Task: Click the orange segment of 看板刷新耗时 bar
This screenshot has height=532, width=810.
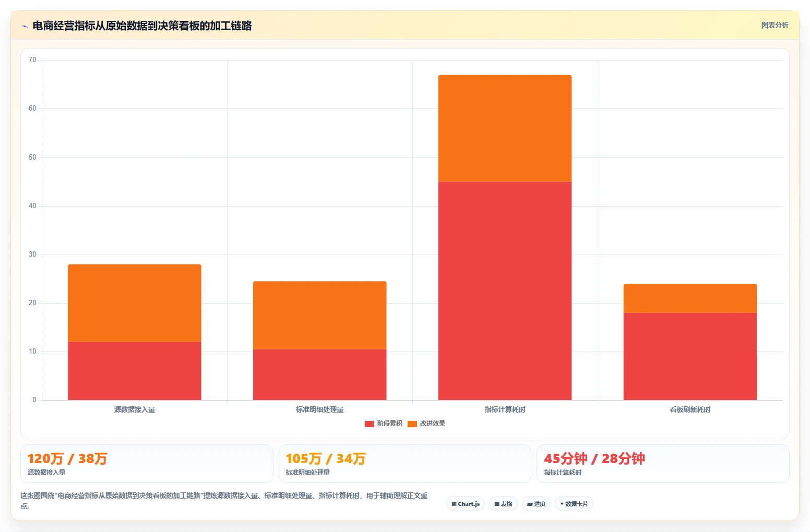Action: (690, 298)
